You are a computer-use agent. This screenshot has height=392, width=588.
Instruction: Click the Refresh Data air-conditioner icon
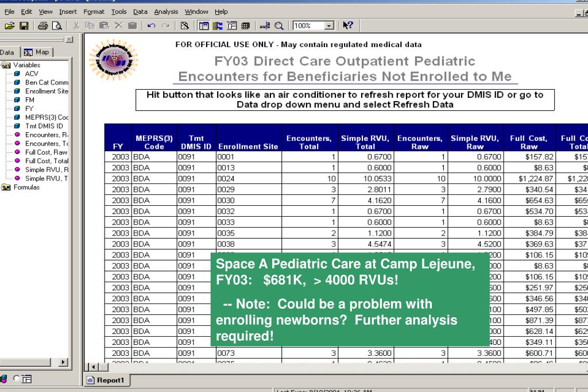tap(218, 25)
